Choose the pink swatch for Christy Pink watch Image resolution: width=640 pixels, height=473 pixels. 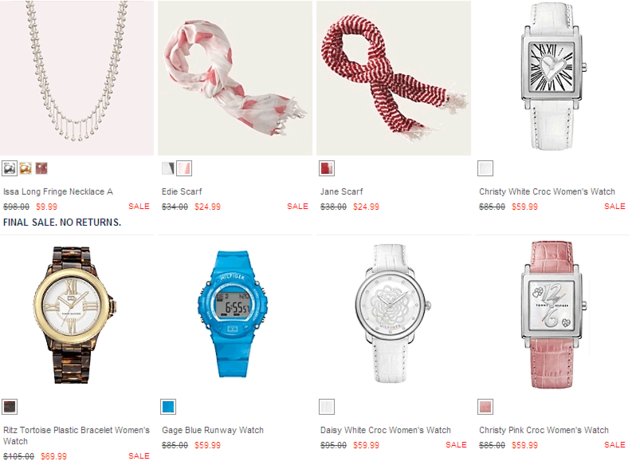(x=485, y=407)
